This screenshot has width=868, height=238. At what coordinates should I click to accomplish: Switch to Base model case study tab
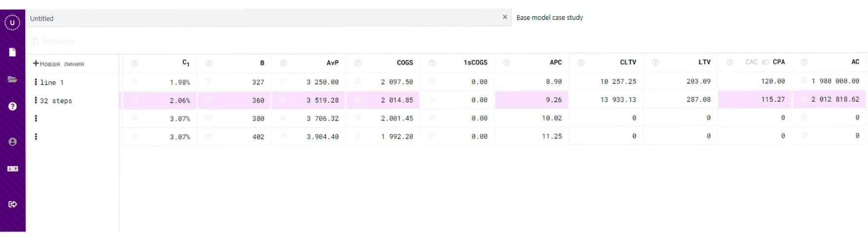pyautogui.click(x=550, y=18)
